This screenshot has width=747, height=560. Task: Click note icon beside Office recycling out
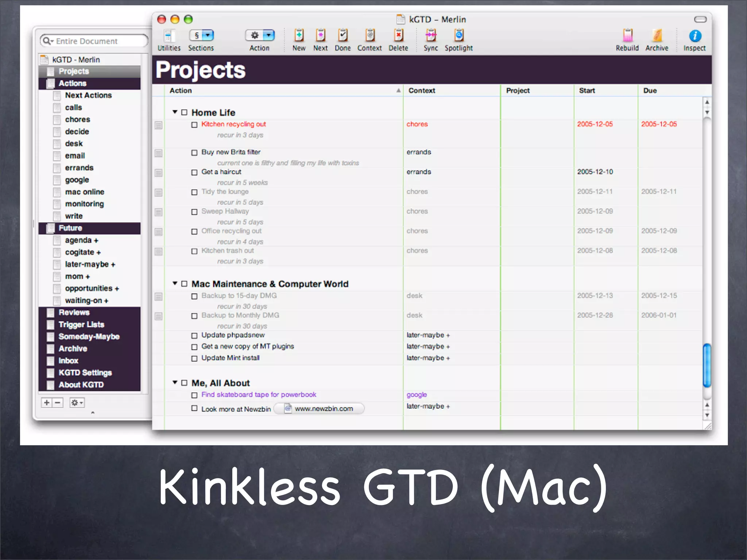coord(158,232)
